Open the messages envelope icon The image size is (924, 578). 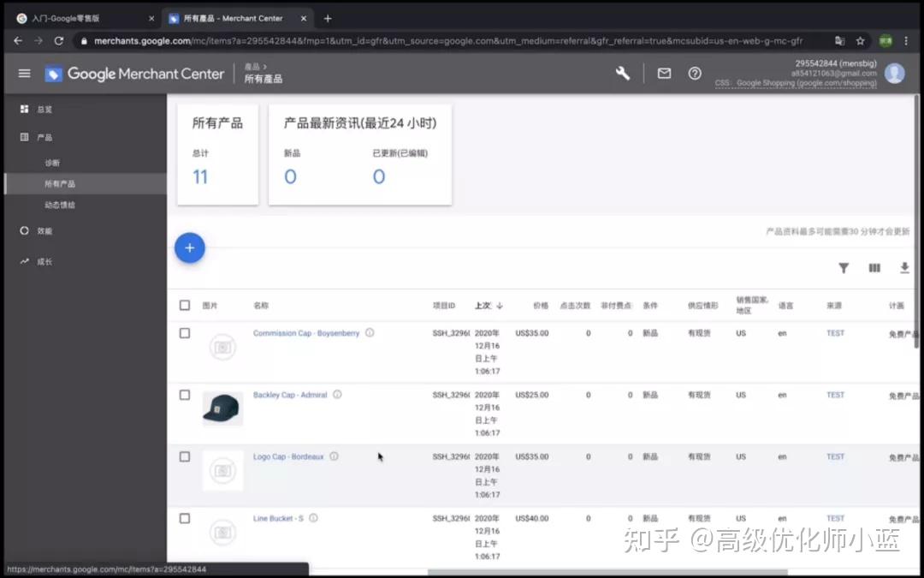(x=664, y=74)
